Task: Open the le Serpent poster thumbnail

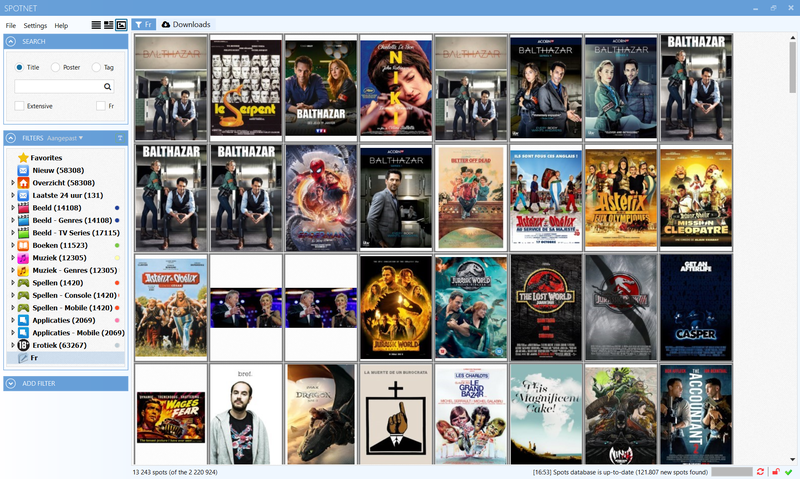Action: (x=246, y=87)
